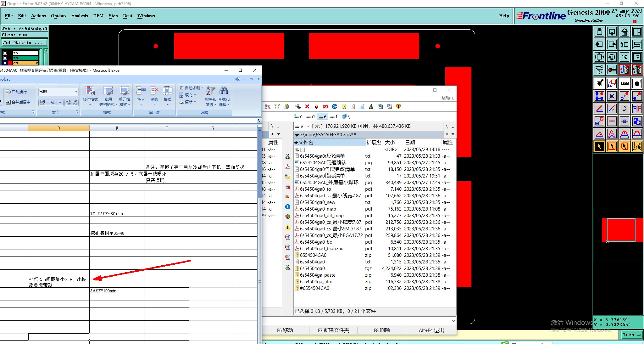Toggle the 'to' layer display checkbox
The image size is (644, 344).
coord(5,53)
